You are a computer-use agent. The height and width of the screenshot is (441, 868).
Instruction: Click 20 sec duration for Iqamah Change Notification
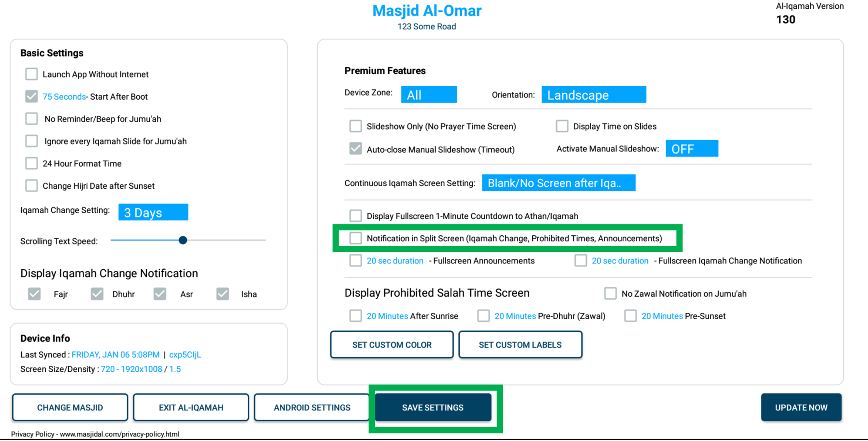620,261
